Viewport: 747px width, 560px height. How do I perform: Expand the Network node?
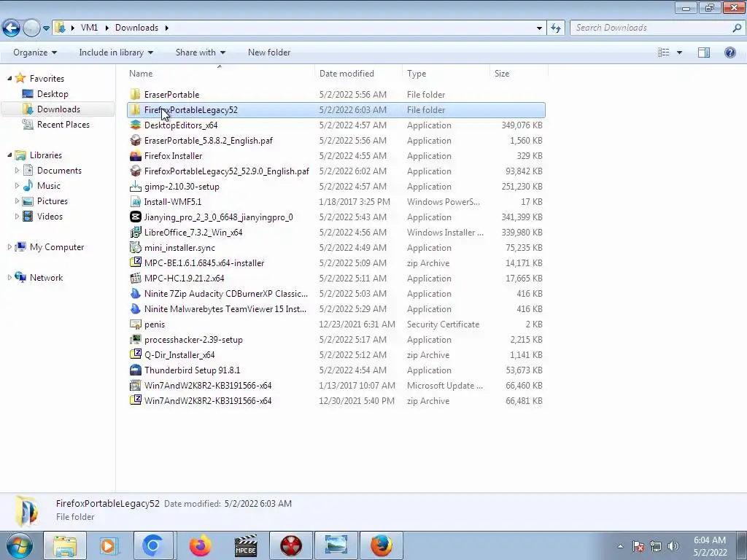[9, 277]
